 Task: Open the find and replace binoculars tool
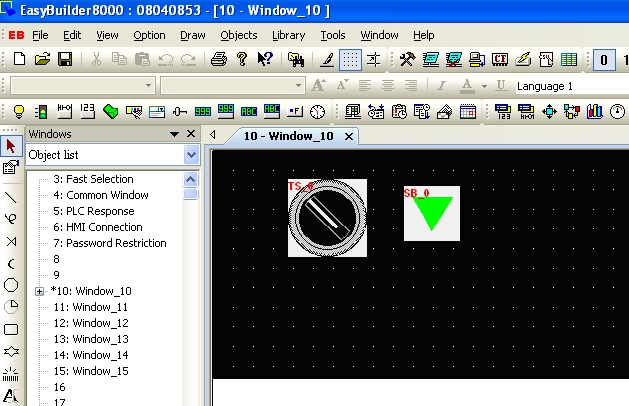[296, 60]
